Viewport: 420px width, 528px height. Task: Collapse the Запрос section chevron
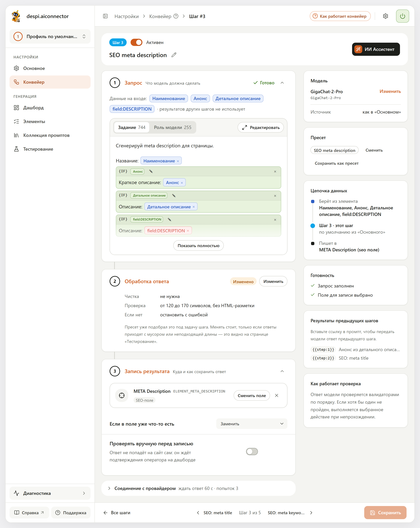pyautogui.click(x=282, y=83)
